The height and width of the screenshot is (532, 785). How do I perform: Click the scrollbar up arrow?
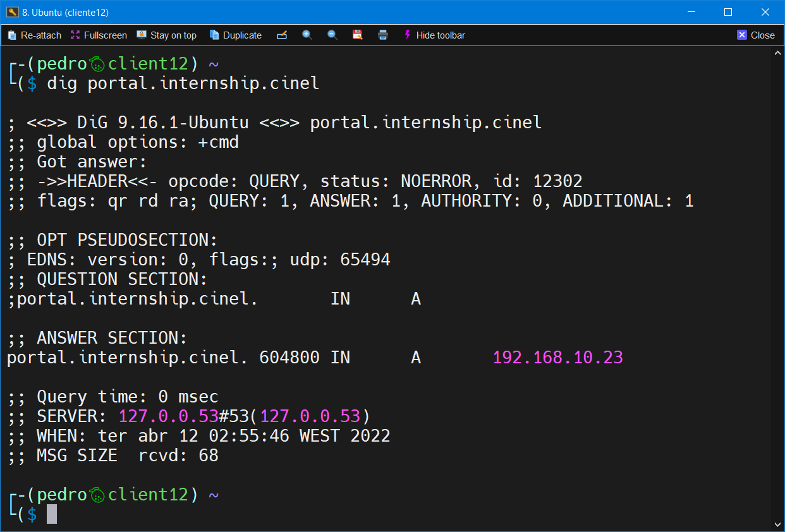(x=777, y=52)
